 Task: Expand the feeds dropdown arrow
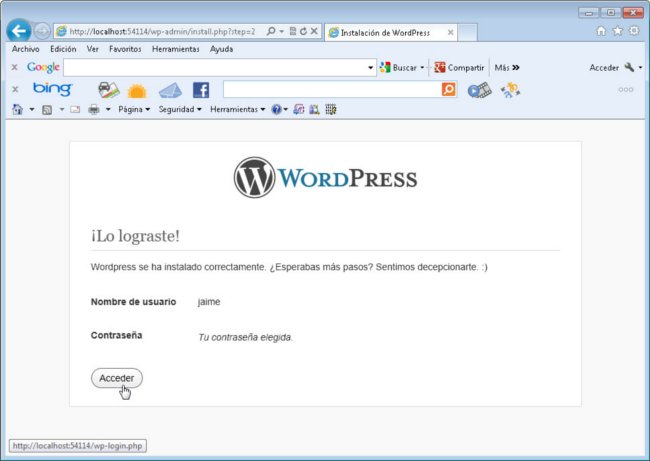(x=62, y=109)
